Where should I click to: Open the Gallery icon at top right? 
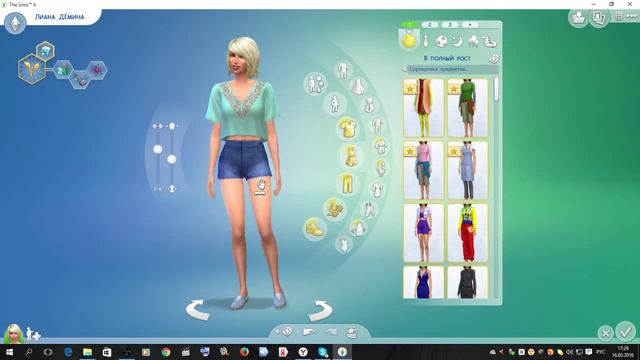[x=599, y=18]
